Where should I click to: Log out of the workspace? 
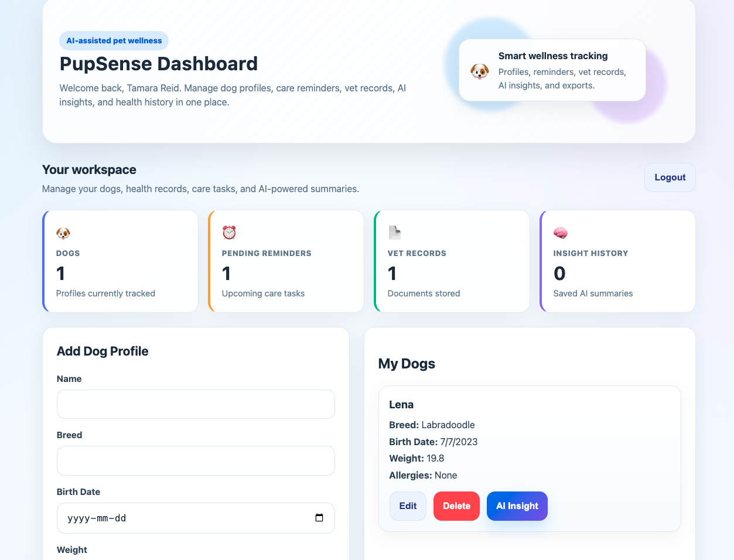coord(670,177)
